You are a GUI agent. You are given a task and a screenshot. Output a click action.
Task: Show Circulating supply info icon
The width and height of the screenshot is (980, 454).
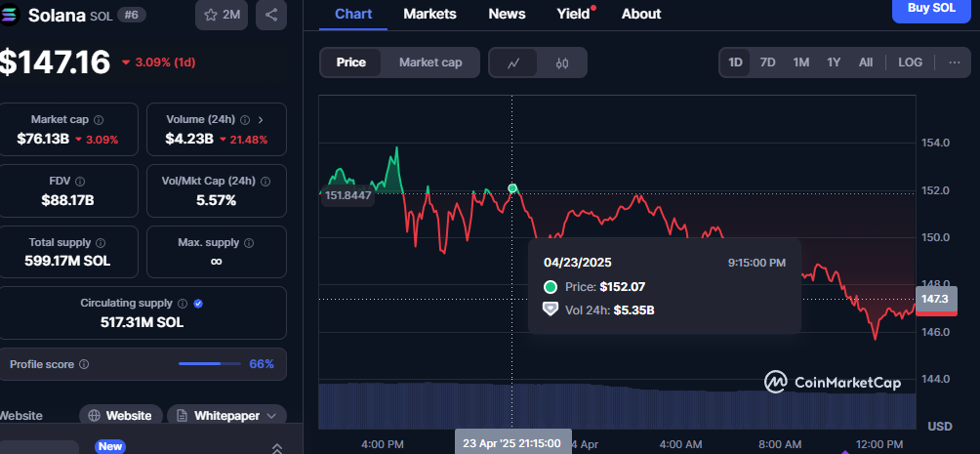183,304
